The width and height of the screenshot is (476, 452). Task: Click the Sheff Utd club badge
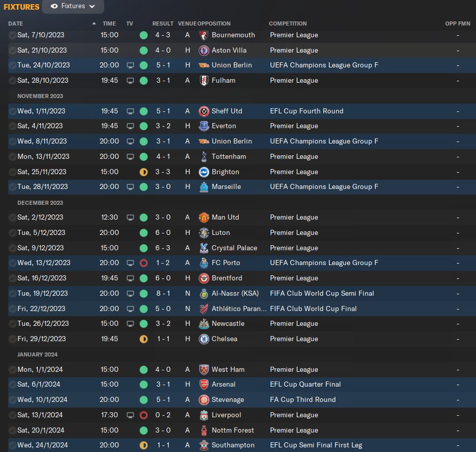pos(203,111)
